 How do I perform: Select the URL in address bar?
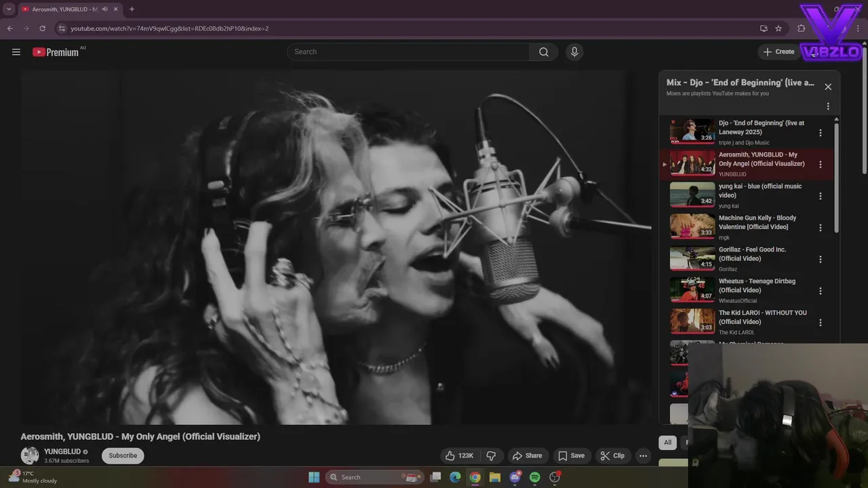click(x=170, y=28)
